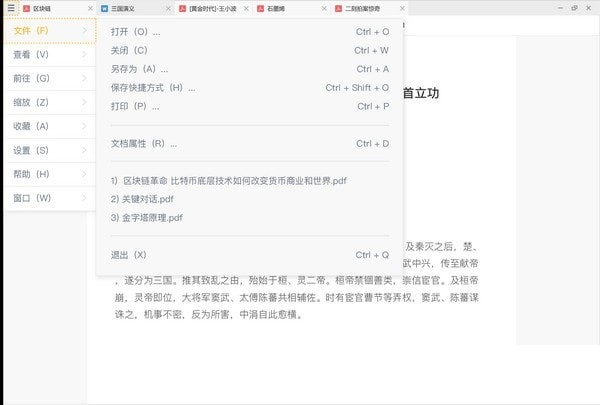The height and width of the screenshot is (405, 600).
Task: Expand the 窗口 (W) submenu arrow
Action: pyautogui.click(x=85, y=198)
